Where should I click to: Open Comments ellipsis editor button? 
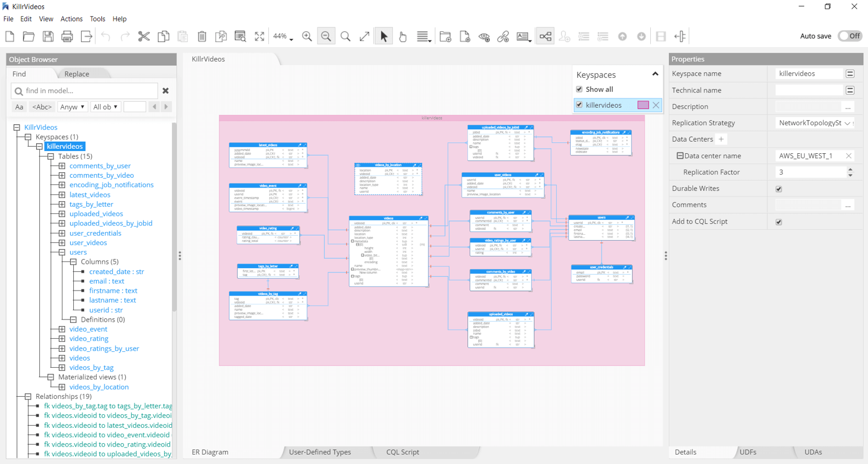tap(848, 205)
